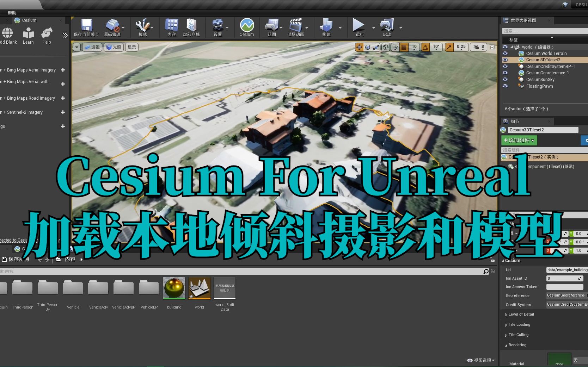Open 视图选项 view options in content browser
588x367 pixels.
pos(481,360)
